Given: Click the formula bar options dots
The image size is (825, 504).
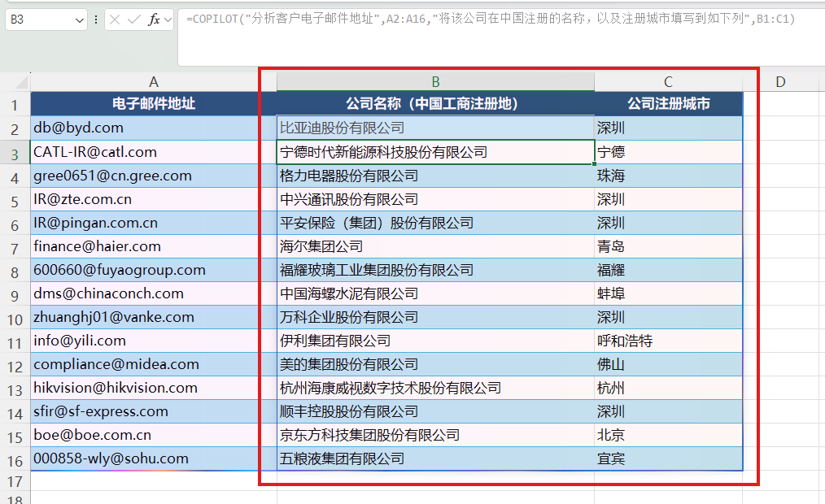Looking at the screenshot, I should pyautogui.click(x=96, y=20).
